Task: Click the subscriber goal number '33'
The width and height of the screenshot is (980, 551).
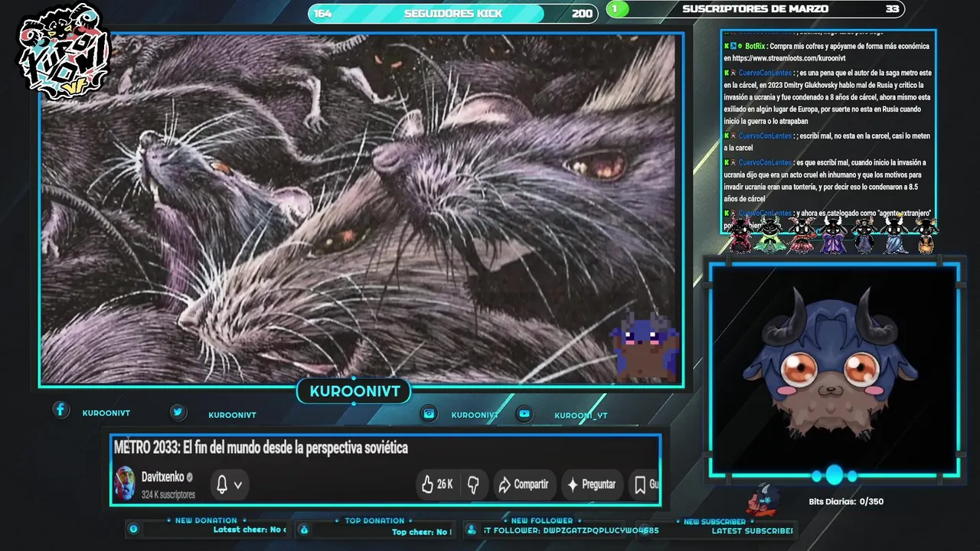Action: [x=892, y=9]
